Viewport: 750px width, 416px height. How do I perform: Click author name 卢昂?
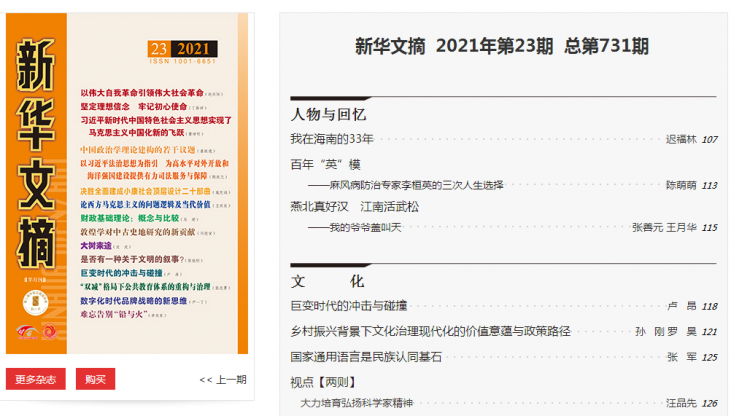682,307
